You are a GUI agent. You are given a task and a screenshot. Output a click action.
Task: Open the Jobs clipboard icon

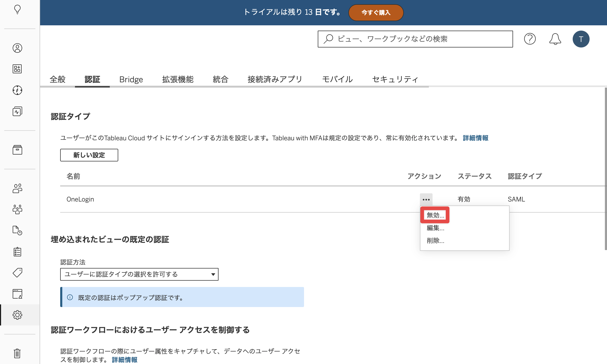click(17, 252)
